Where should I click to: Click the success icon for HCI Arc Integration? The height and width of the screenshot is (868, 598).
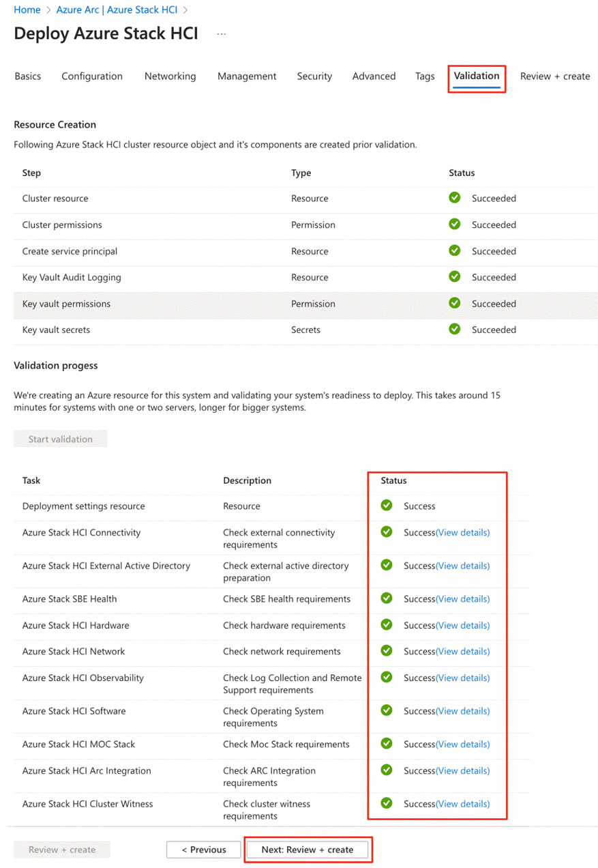coord(387,770)
